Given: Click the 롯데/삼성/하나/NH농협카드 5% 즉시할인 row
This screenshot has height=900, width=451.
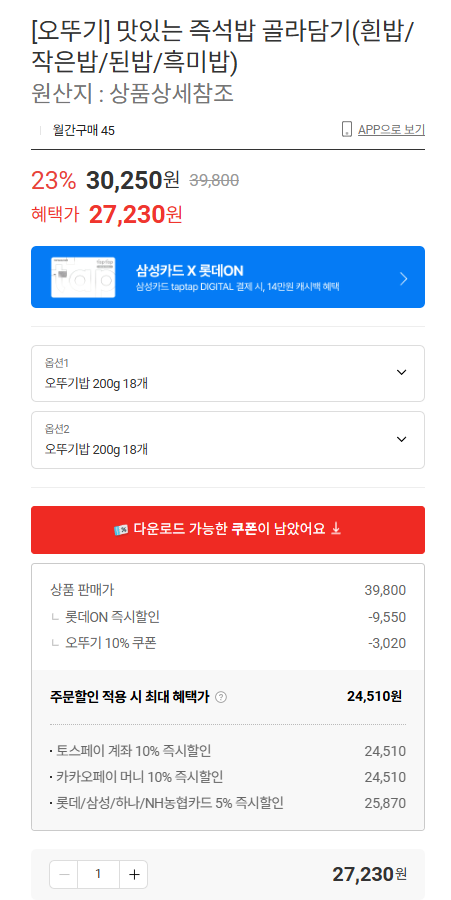Looking at the screenshot, I should (x=228, y=803).
